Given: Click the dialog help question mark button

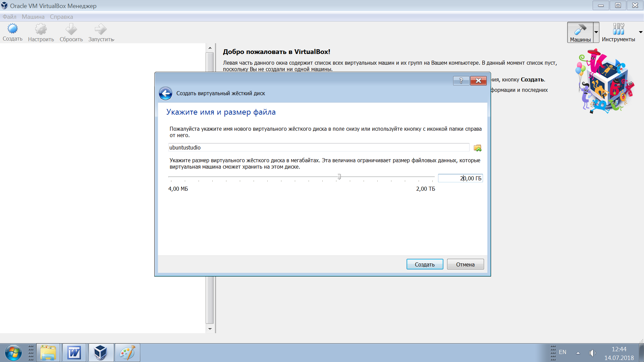Looking at the screenshot, I should coord(461,80).
